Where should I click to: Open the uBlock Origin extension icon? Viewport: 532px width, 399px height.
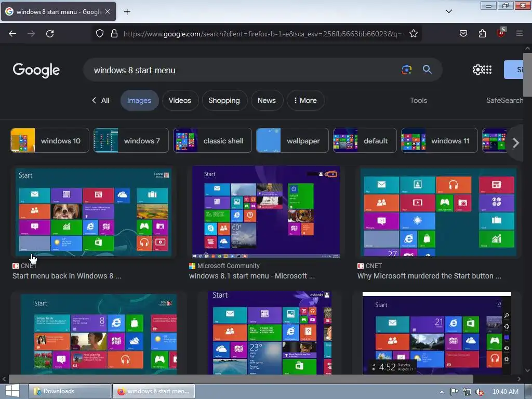point(501,33)
